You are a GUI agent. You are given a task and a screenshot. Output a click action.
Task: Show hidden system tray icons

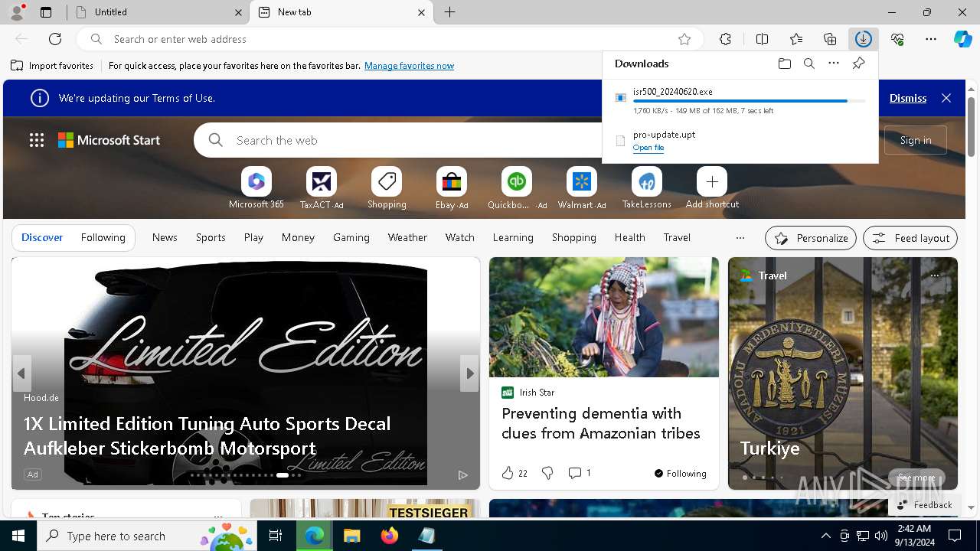(825, 536)
